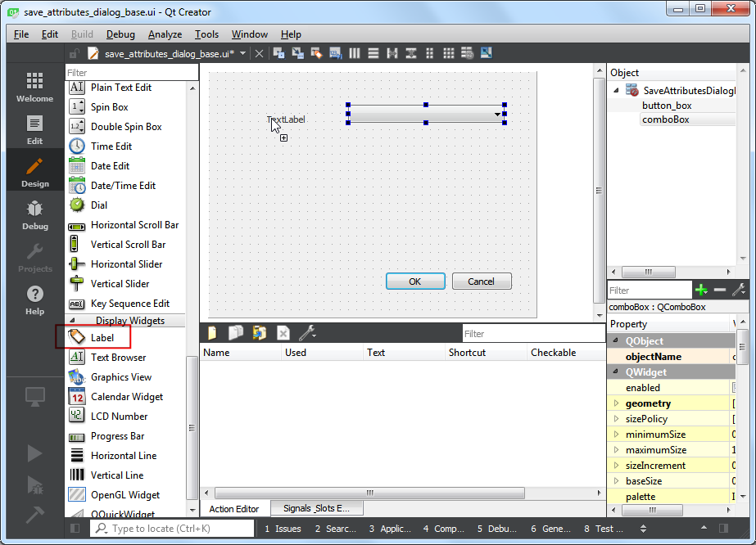Click the Cancel button on the form
The image size is (756, 545).
tap(482, 282)
